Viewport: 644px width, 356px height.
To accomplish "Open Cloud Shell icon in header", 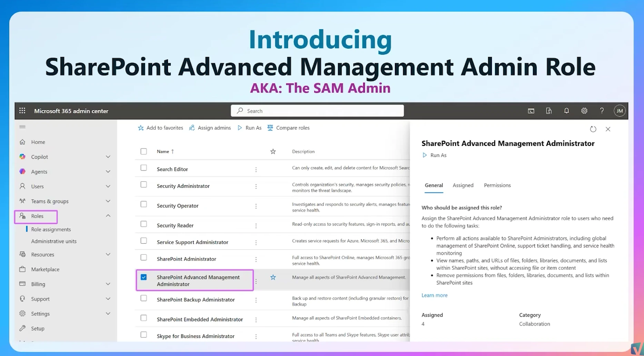I will pyautogui.click(x=531, y=111).
